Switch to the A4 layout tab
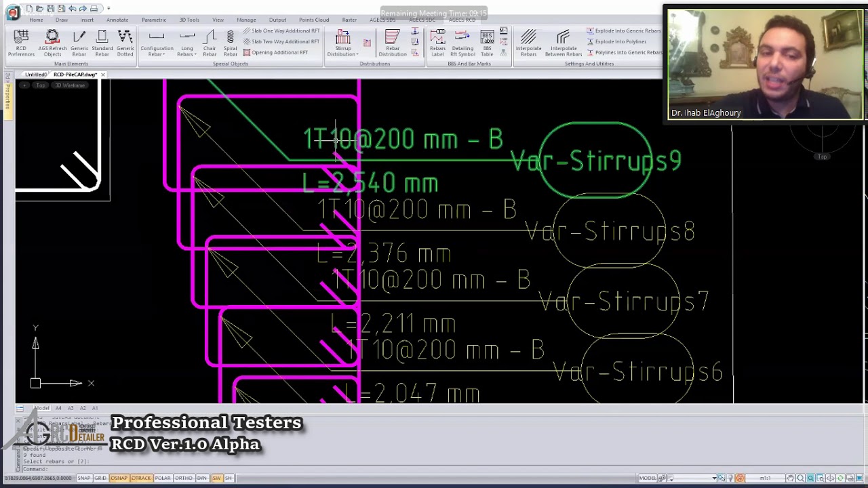Screen dimensions: 868x488 pos(58,408)
